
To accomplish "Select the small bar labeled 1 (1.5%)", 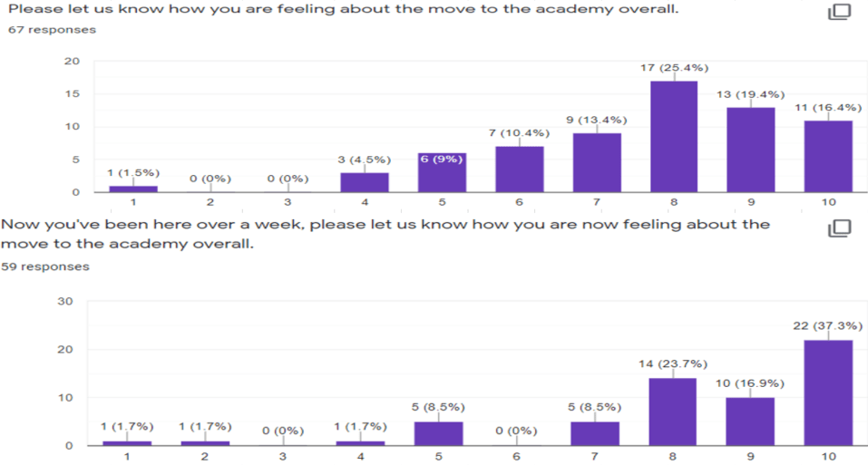I will pos(132,189).
